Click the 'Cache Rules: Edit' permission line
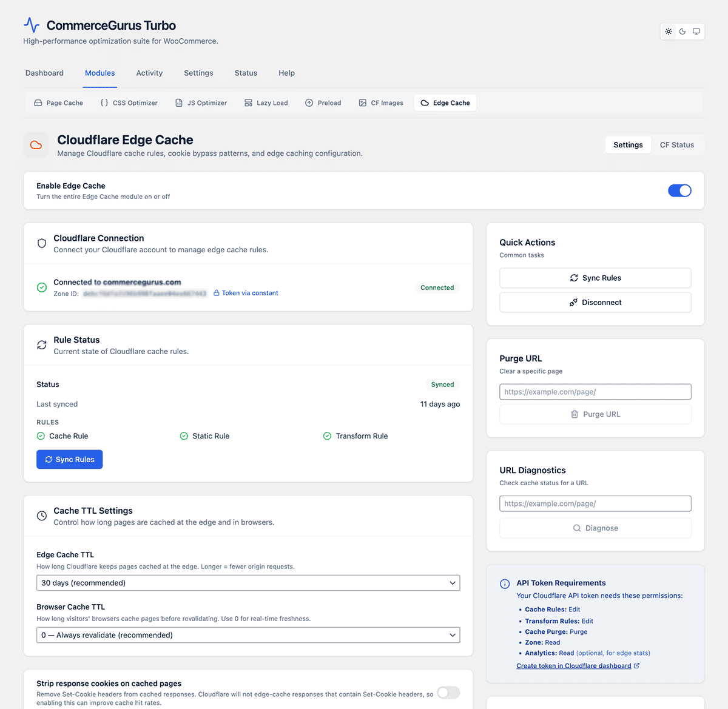728x709 pixels. tap(552, 610)
